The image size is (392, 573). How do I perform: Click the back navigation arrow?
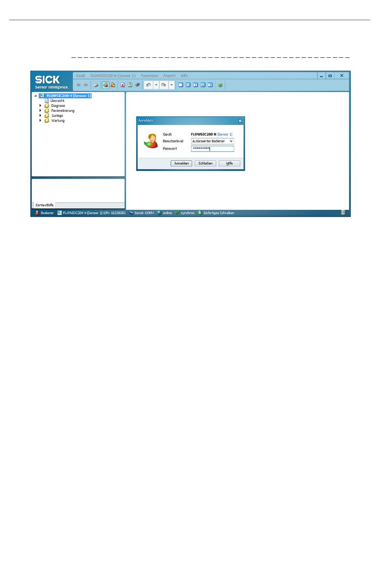pos(78,85)
